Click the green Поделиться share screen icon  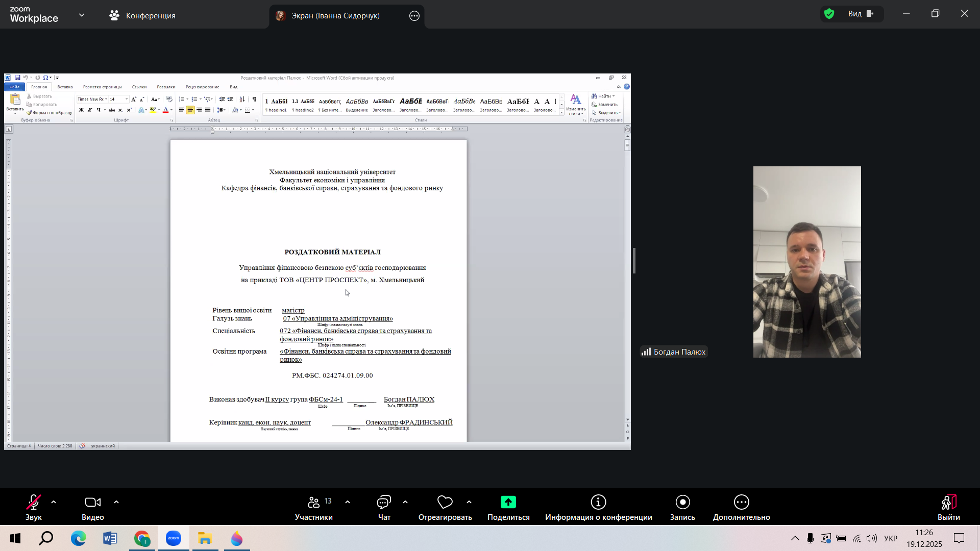tap(508, 503)
